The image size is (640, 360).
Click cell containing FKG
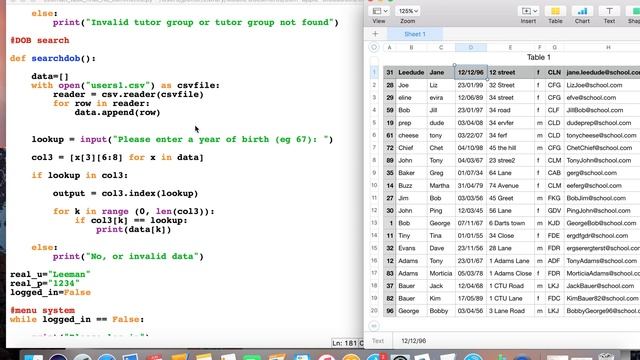click(554, 198)
